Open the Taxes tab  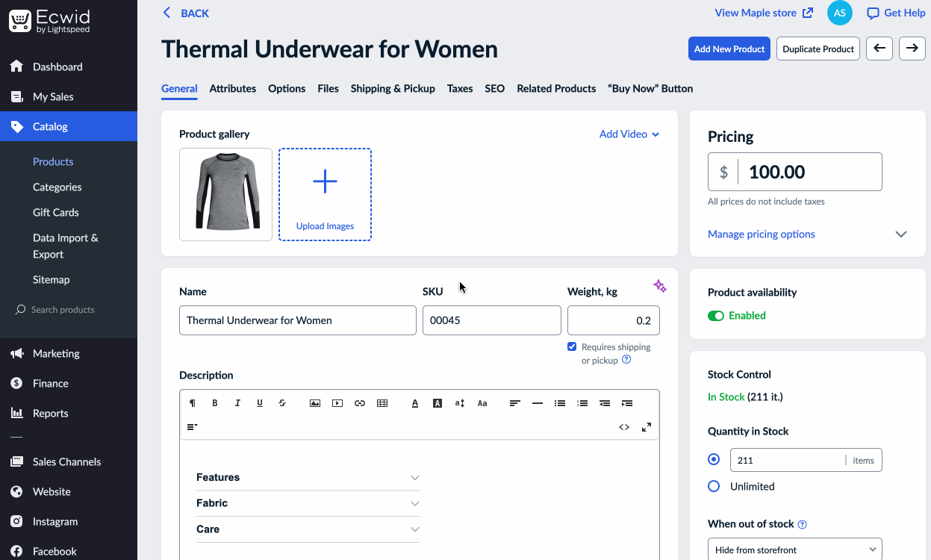coord(460,89)
